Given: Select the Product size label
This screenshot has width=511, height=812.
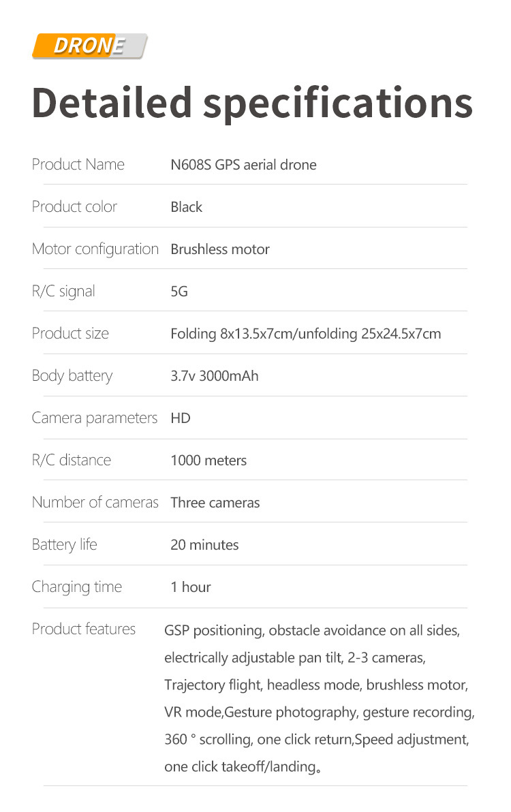Looking at the screenshot, I should click(x=70, y=333).
